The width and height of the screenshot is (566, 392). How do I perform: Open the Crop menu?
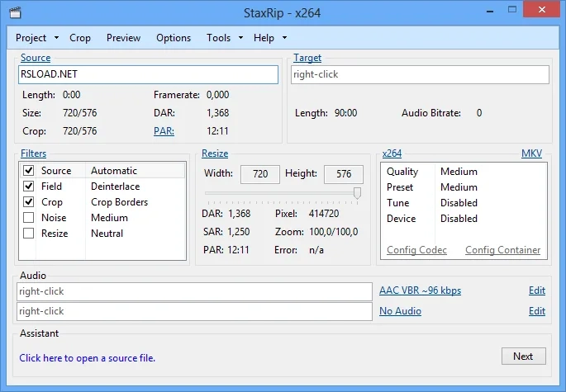click(x=80, y=38)
